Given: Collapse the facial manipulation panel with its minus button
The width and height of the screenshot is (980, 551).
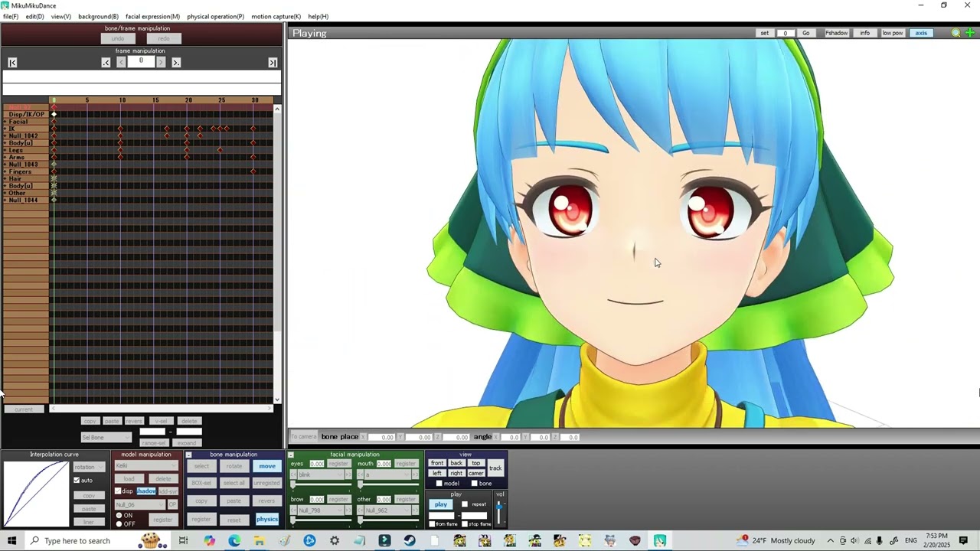Looking at the screenshot, I should coord(291,455).
